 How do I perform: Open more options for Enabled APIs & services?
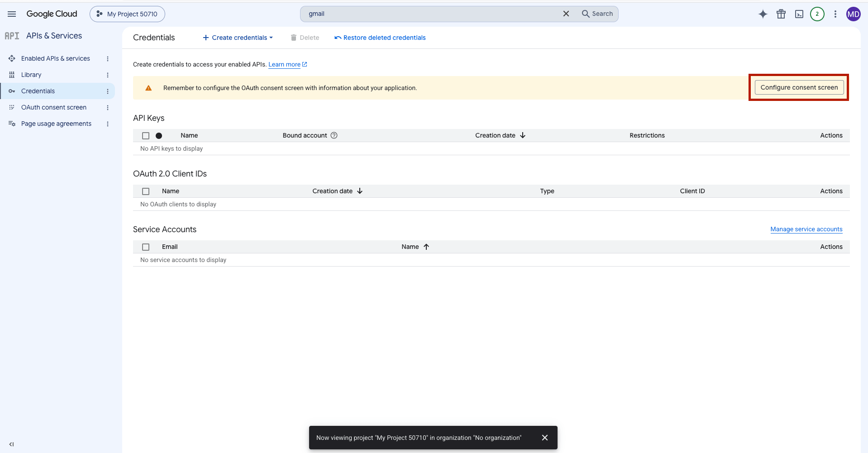pyautogui.click(x=108, y=58)
